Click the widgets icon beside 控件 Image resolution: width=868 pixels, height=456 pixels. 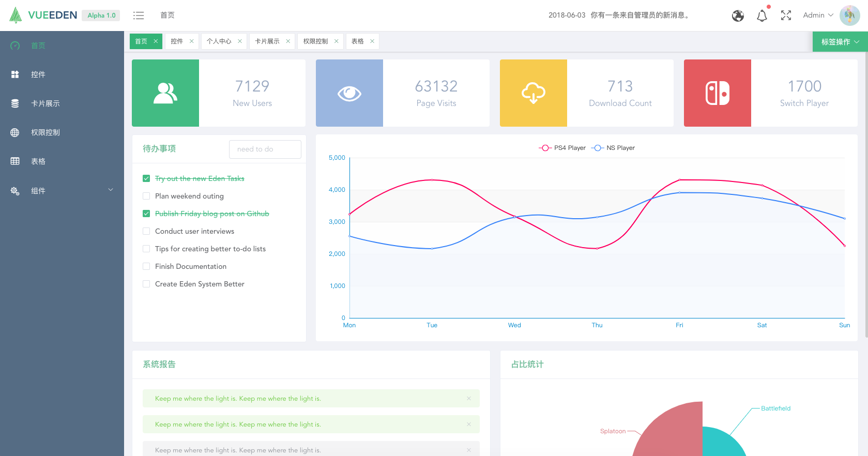[x=15, y=74]
